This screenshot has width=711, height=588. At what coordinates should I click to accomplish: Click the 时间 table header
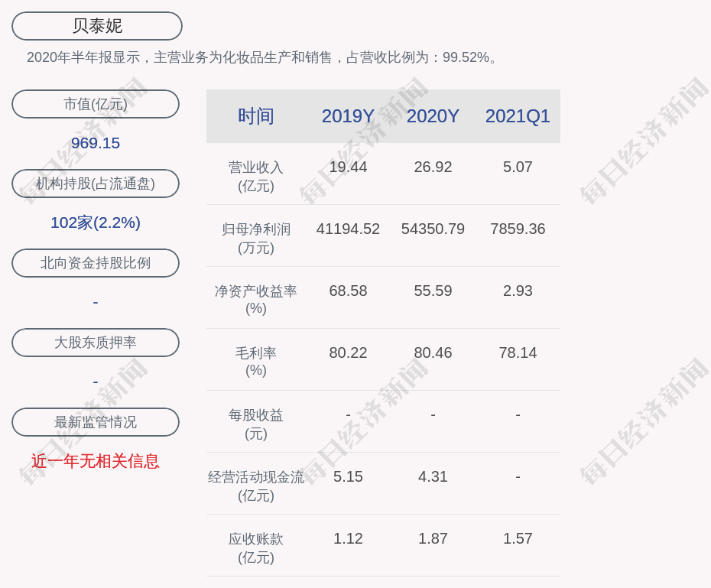pyautogui.click(x=256, y=116)
